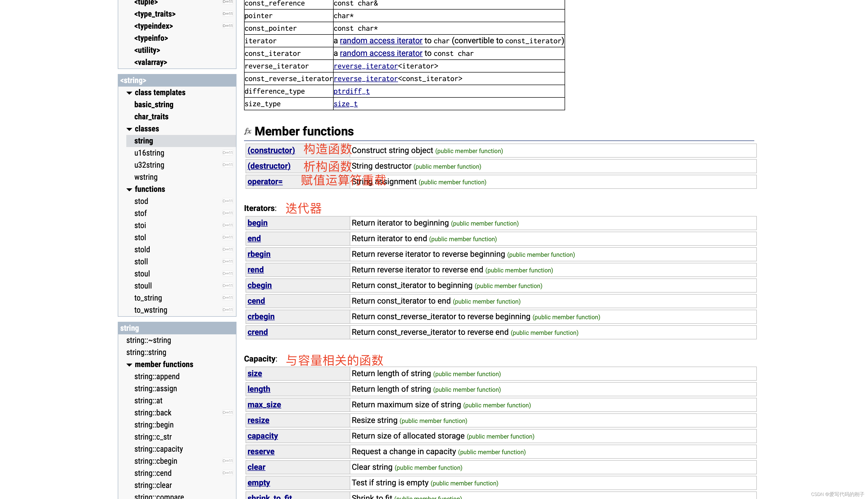Open string::append in the sidebar
The image size is (868, 499).
[157, 377]
